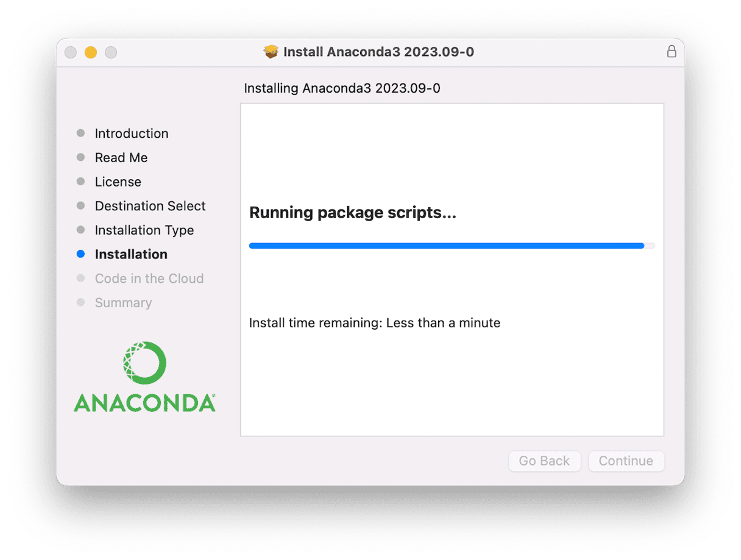Click the yellow minimize window button
Screen dimensions: 741x560
[91, 52]
